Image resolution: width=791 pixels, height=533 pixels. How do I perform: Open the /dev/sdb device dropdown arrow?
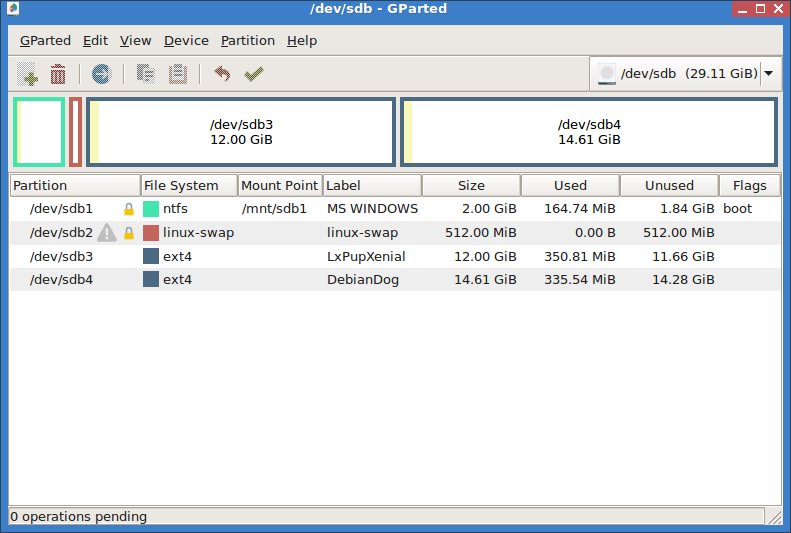coord(768,74)
